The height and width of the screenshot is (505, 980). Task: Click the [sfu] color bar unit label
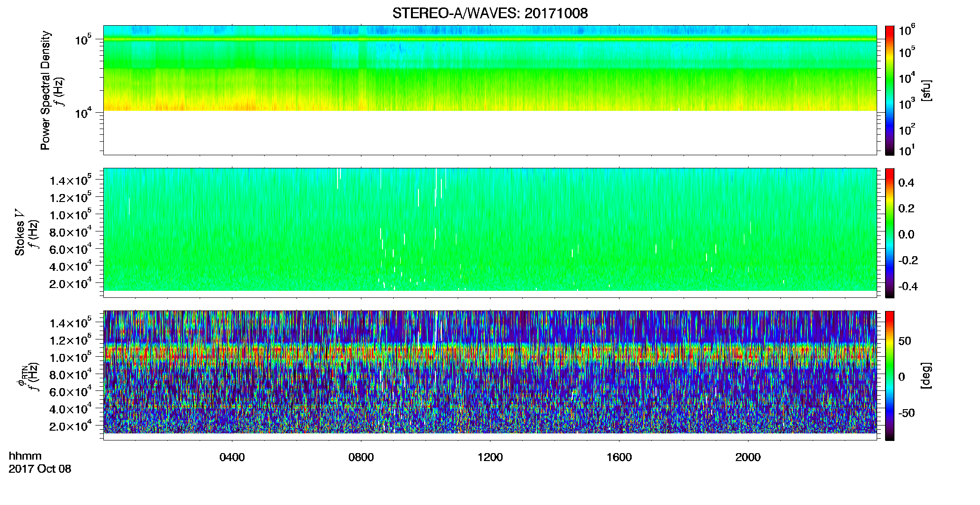926,90
